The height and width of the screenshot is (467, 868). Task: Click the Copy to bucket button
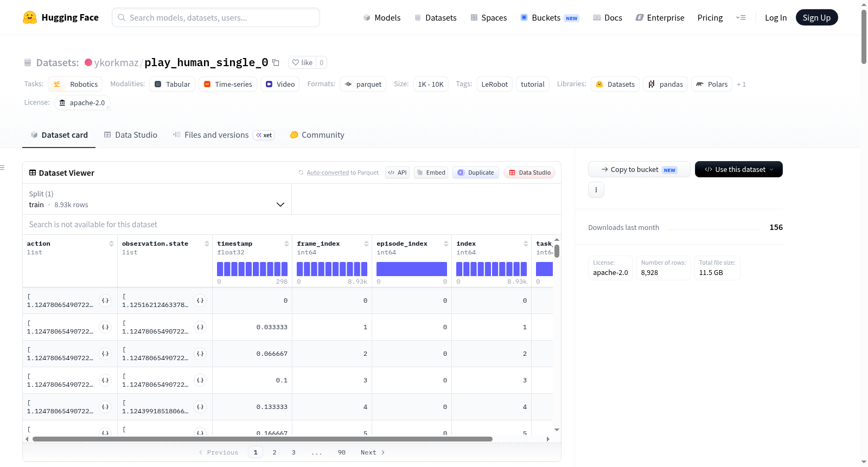tap(639, 169)
